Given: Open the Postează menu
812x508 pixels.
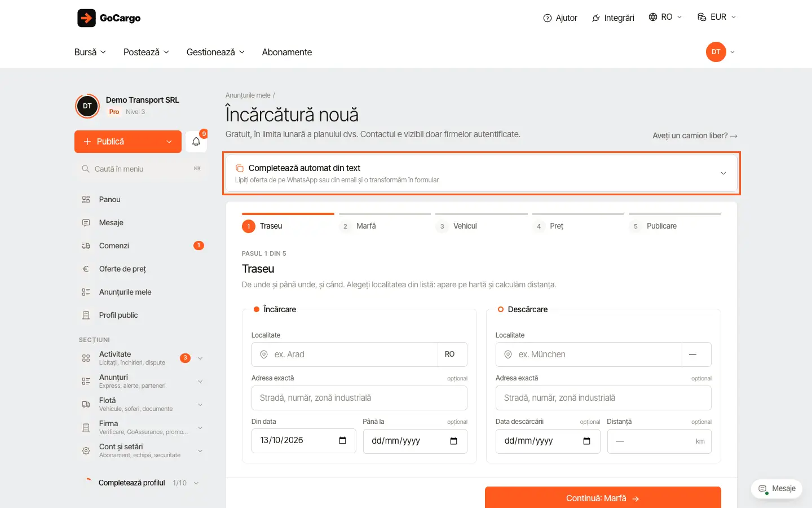Looking at the screenshot, I should click(147, 52).
